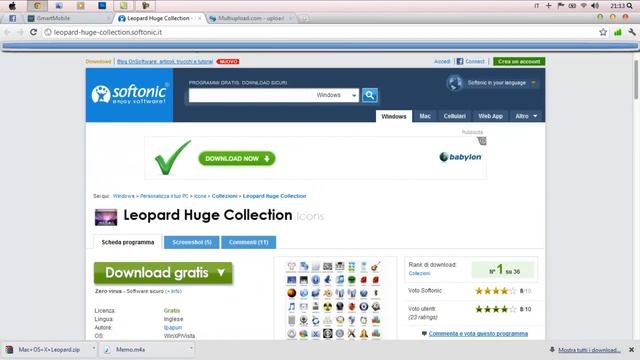Select the Cellulari tab

tap(454, 116)
